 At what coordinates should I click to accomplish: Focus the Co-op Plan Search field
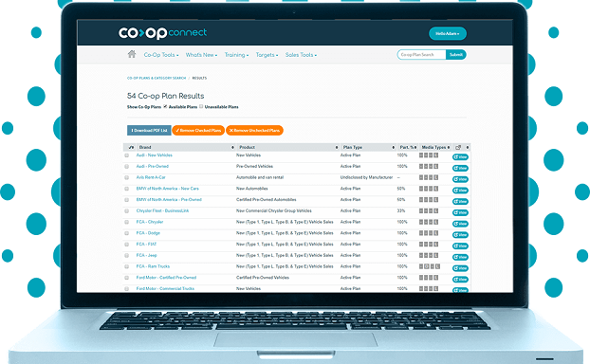point(421,55)
